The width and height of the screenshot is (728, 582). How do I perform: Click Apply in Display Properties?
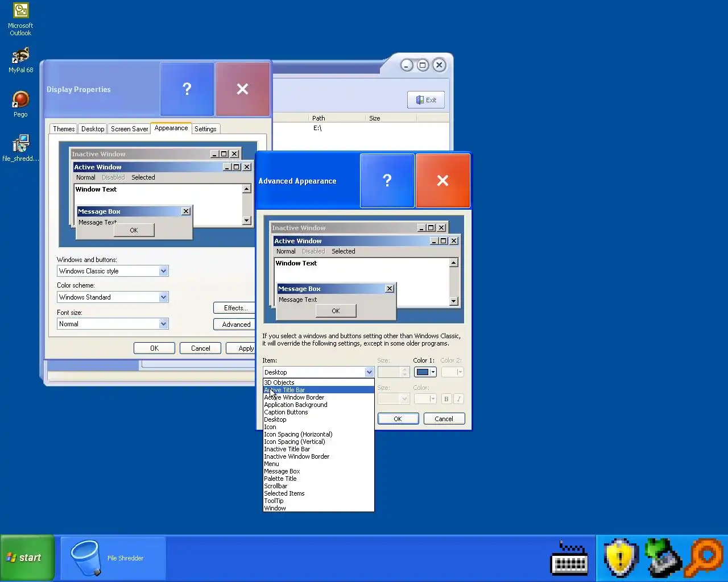click(241, 348)
